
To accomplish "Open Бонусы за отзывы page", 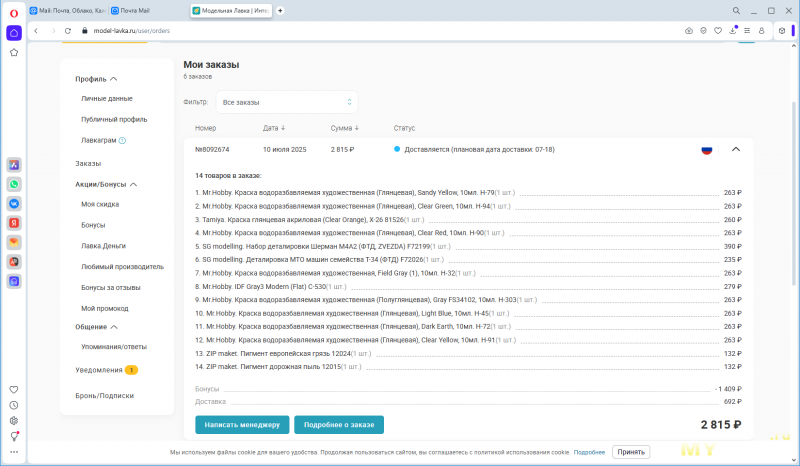I will point(111,288).
